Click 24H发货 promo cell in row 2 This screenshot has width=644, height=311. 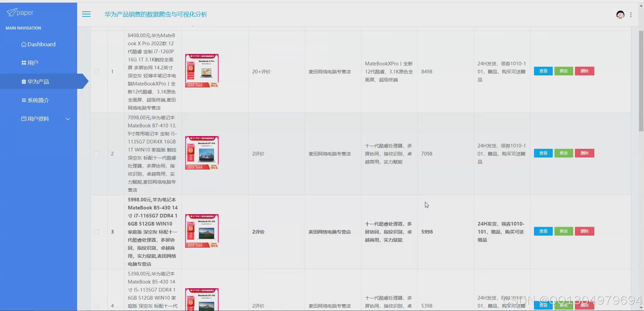[x=502, y=154]
